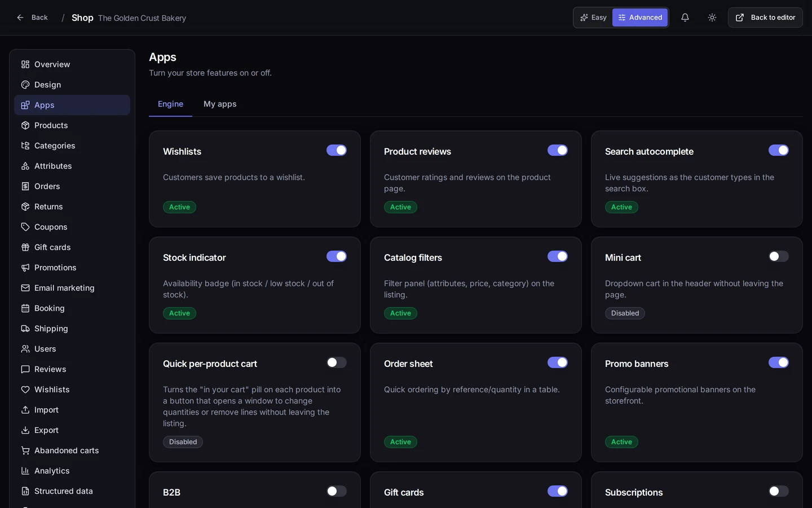Viewport: 812px width, 508px height.
Task: Click the Orders receipt icon
Action: [x=25, y=186]
